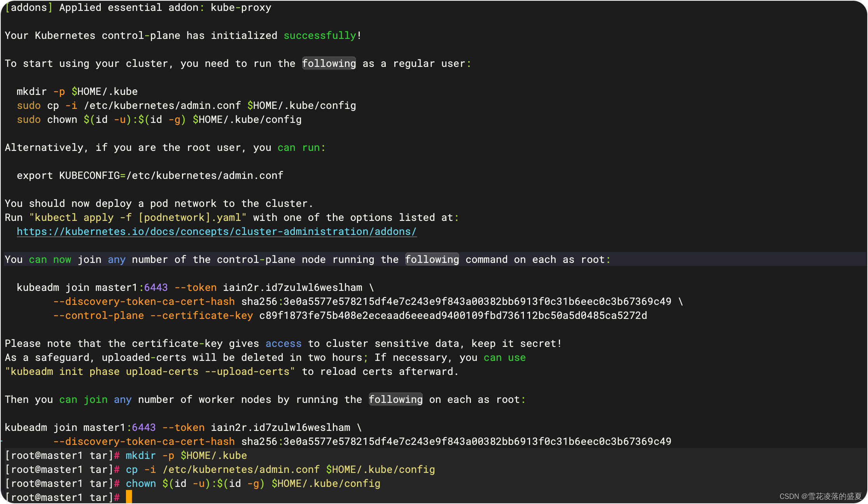Viewport: 868px width, 504px height.
Task: Click highlighted 'following' in worker nodes line
Action: tap(395, 400)
